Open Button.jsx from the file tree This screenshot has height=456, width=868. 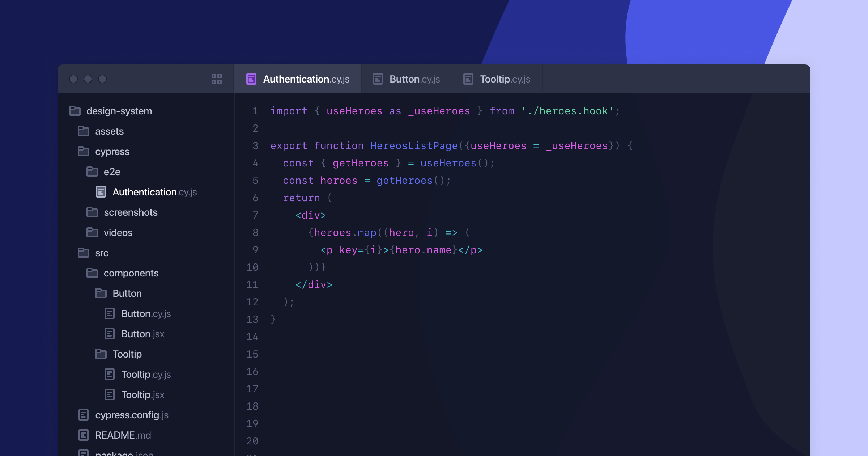coord(142,334)
